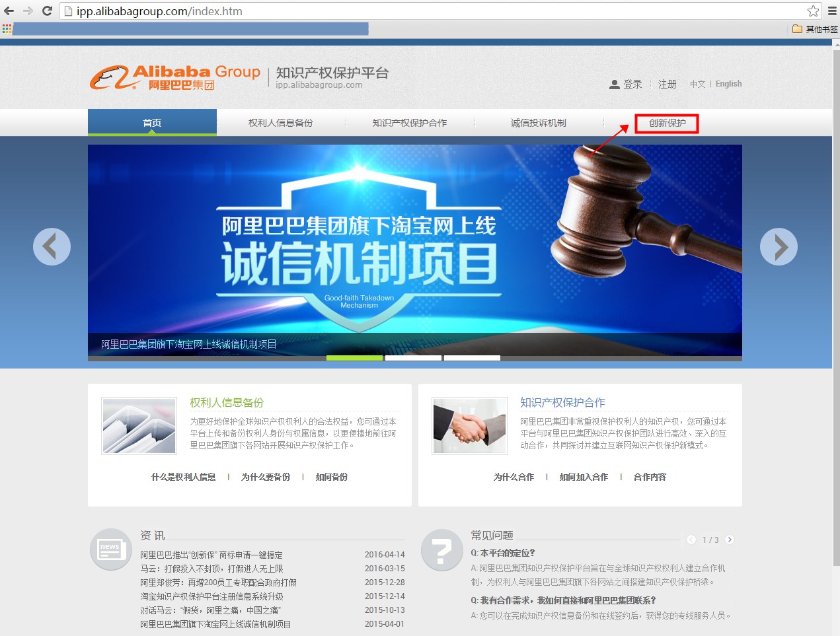Click the 如何加入合作 link

pyautogui.click(x=584, y=477)
